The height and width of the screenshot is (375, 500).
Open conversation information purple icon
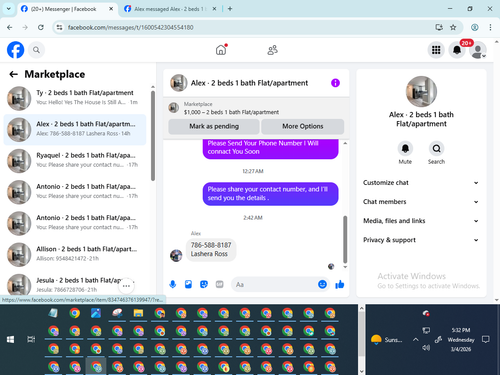pos(335,83)
